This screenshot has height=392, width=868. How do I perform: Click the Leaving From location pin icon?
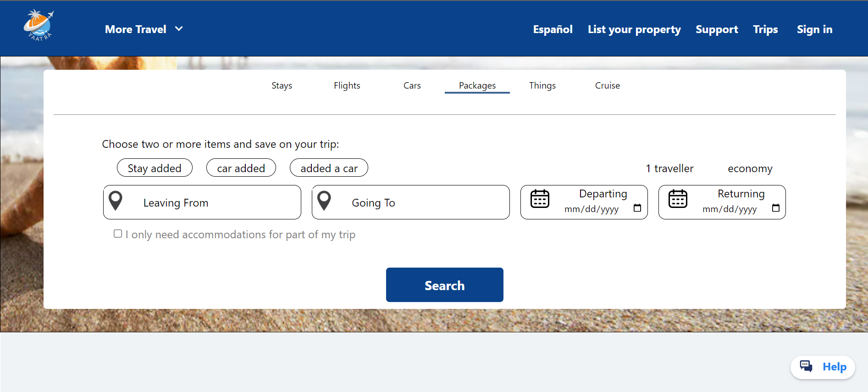[116, 201]
